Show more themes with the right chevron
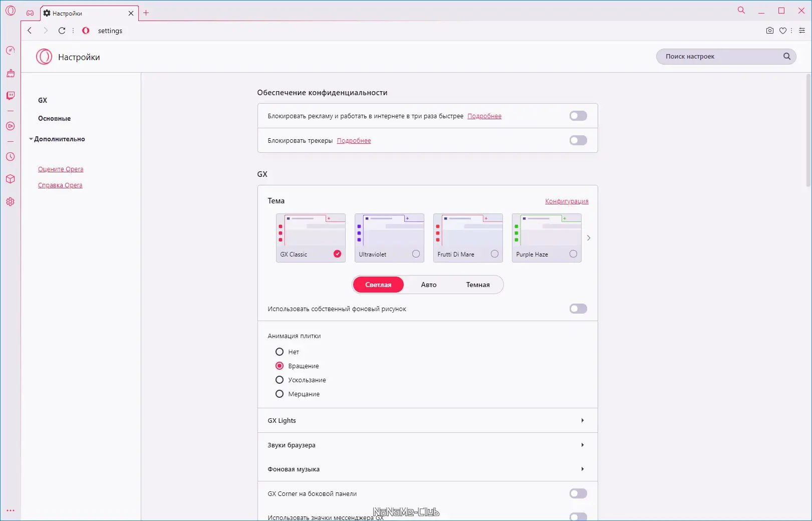 [589, 238]
